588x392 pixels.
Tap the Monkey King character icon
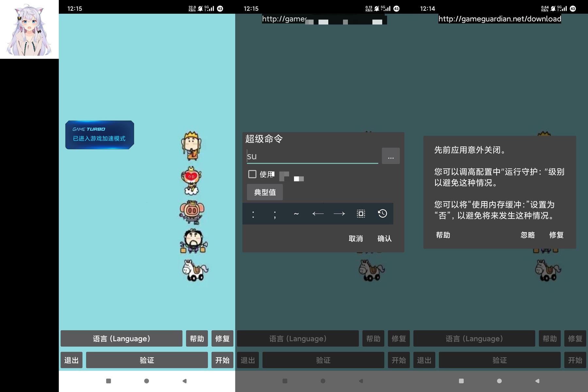pos(191,181)
